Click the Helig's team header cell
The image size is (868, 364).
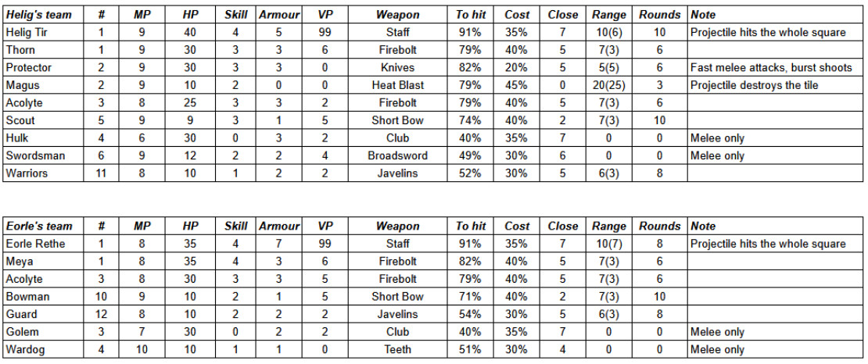coord(43,14)
